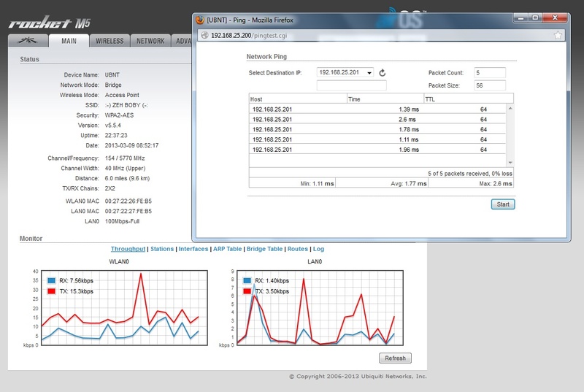Maximize the Firefox ping window
The image size is (584, 392).
pos(535,18)
